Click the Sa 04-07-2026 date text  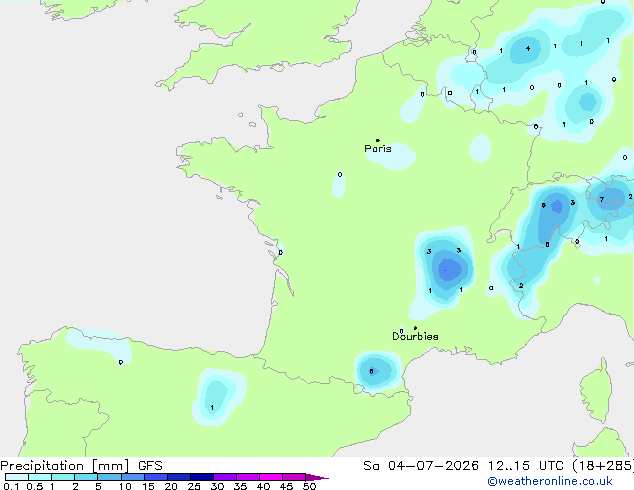tap(421, 466)
